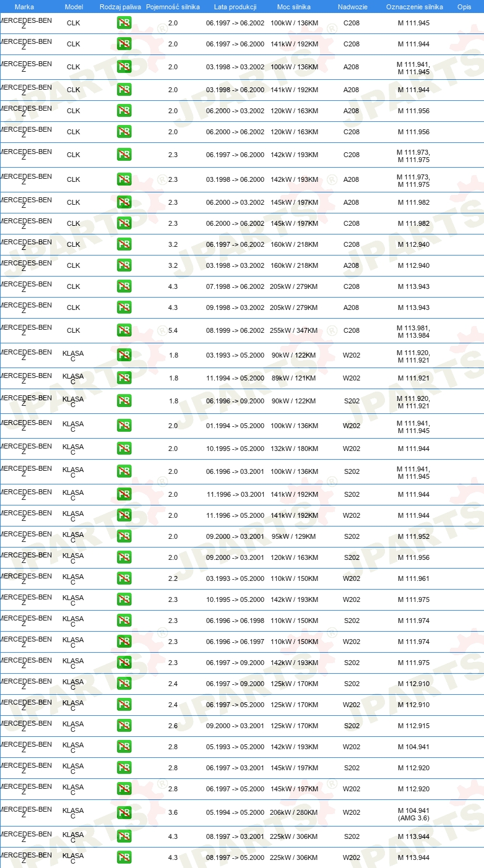Select the 05.1994 -> 05.2000 production years cell
Viewport: 484px width, 868px height.
click(235, 813)
